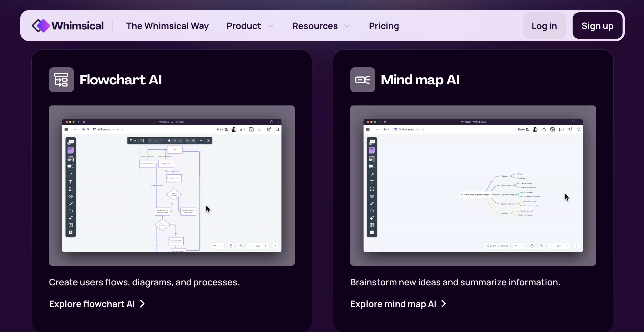Zoom in from 50% in mind map preview
Viewport: 644px width, 332px height.
pos(567,246)
